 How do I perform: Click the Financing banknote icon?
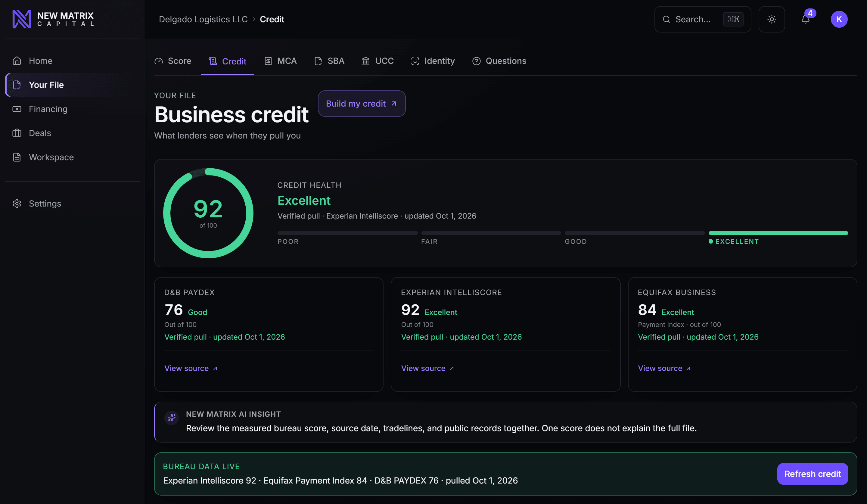(x=17, y=109)
